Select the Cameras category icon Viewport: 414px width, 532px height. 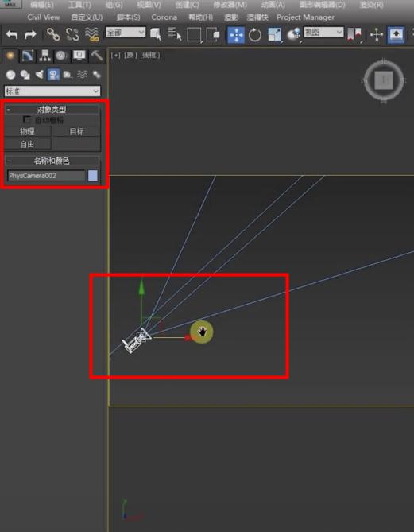click(x=53, y=75)
